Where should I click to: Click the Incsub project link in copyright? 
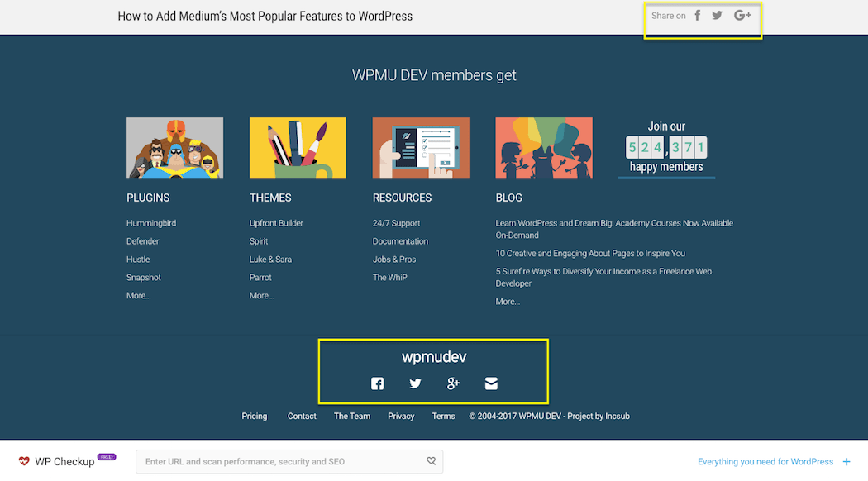(x=618, y=417)
